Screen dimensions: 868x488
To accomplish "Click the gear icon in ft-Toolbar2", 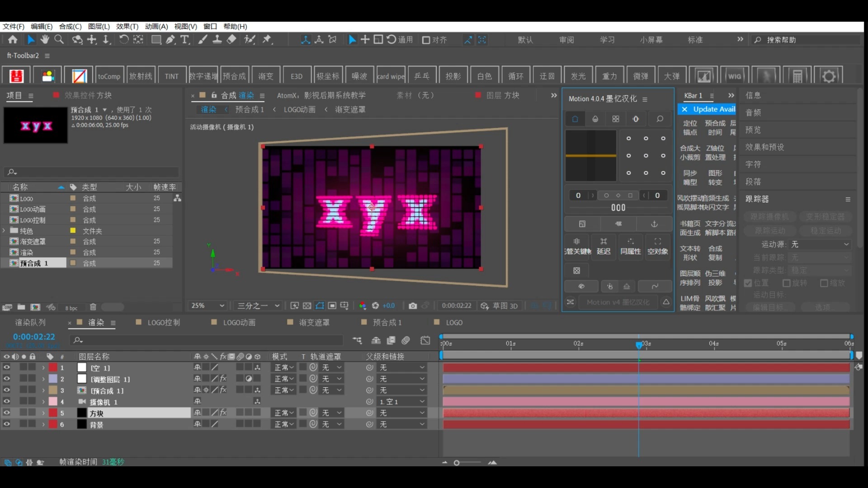I will 829,76.
